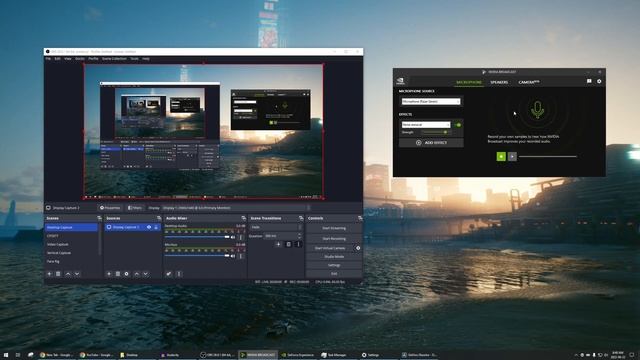Open Audio Mixer footer three-dot menu
The image size is (640, 360).
(179, 274)
